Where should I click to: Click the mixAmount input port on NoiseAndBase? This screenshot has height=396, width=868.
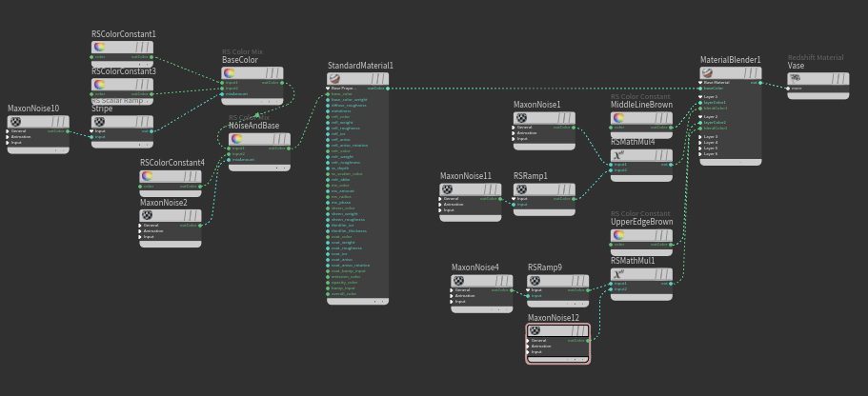click(x=230, y=160)
